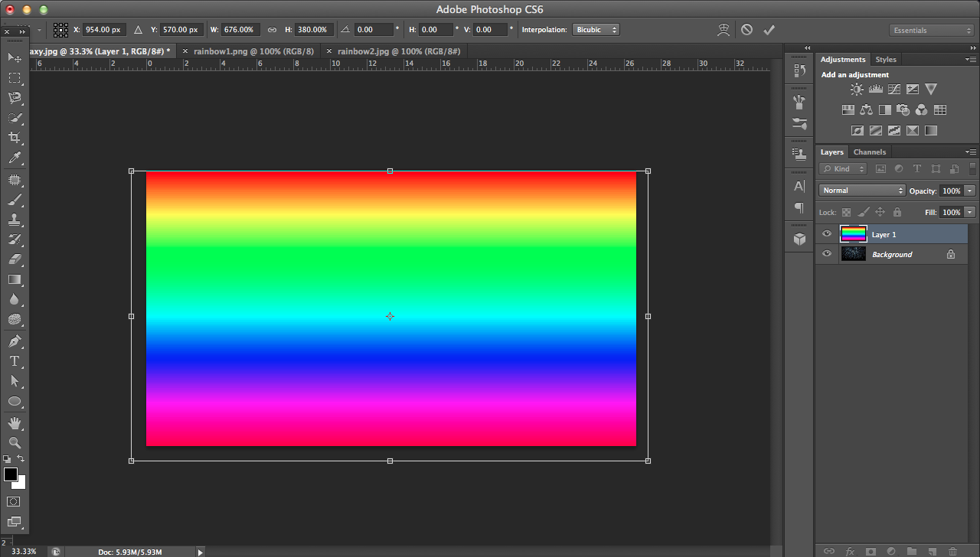Select the Rectangular Marquee tool
Image resolution: width=980 pixels, height=557 pixels.
[x=15, y=78]
